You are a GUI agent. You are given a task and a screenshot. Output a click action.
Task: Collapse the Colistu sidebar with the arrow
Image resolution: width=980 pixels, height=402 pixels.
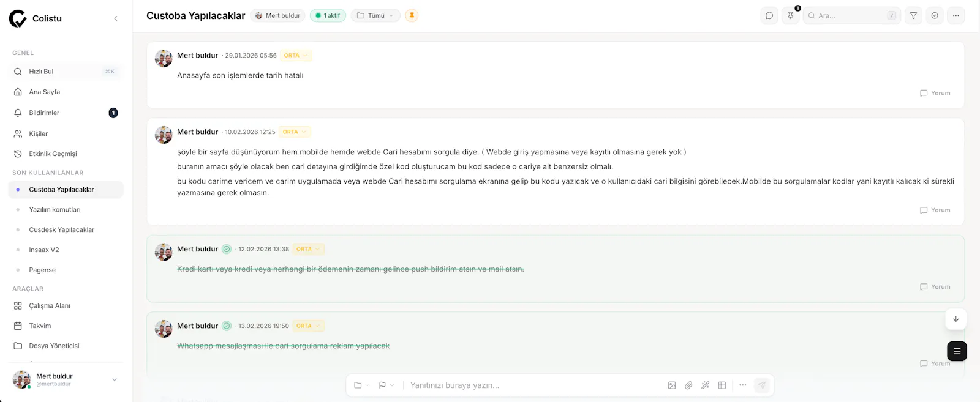coord(116,18)
